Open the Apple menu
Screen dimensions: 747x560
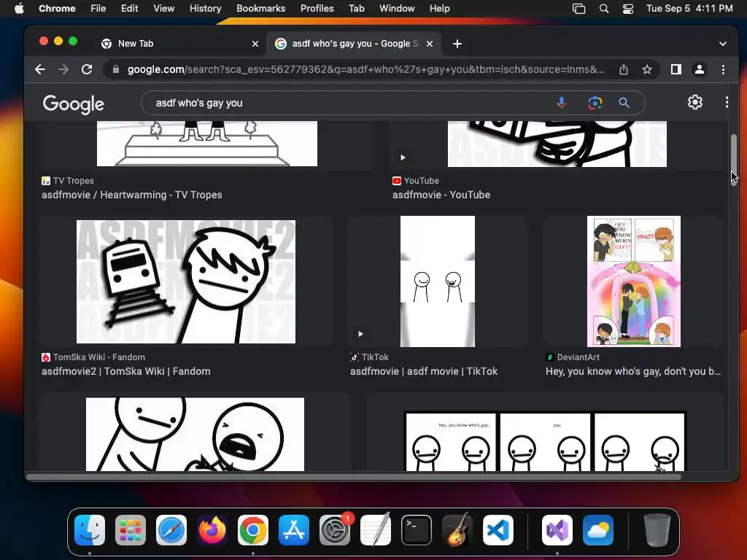click(x=19, y=9)
